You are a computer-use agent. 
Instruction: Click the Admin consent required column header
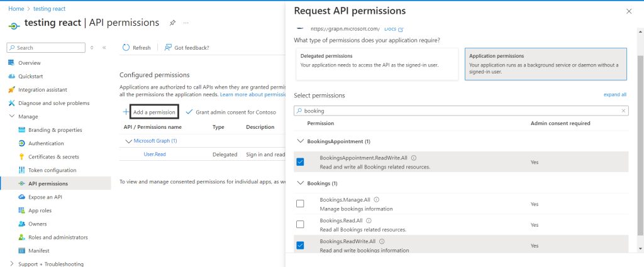click(x=560, y=123)
